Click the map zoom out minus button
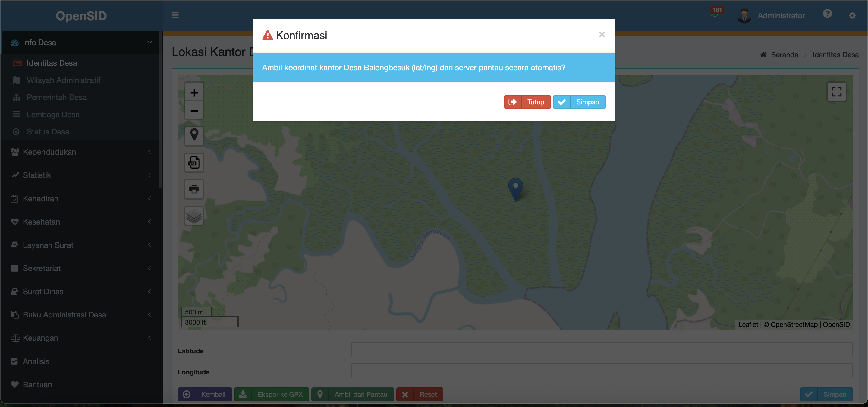 [194, 111]
